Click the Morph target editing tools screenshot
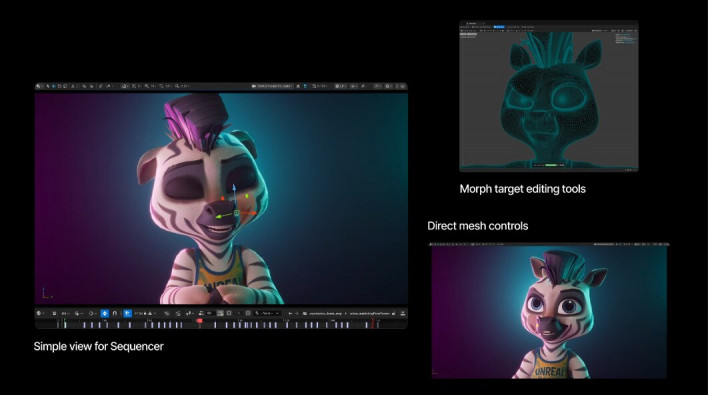The width and height of the screenshot is (708, 395). 549,96
